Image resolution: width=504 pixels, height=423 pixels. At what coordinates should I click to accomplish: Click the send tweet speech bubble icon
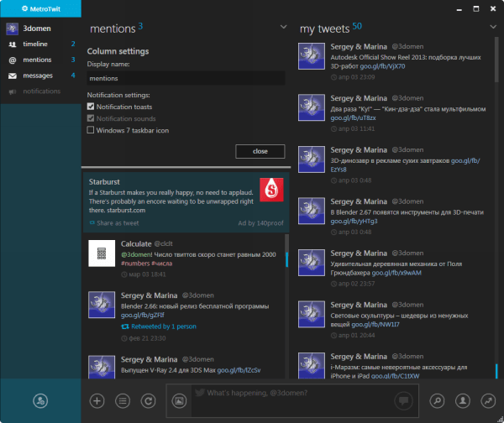point(404,401)
